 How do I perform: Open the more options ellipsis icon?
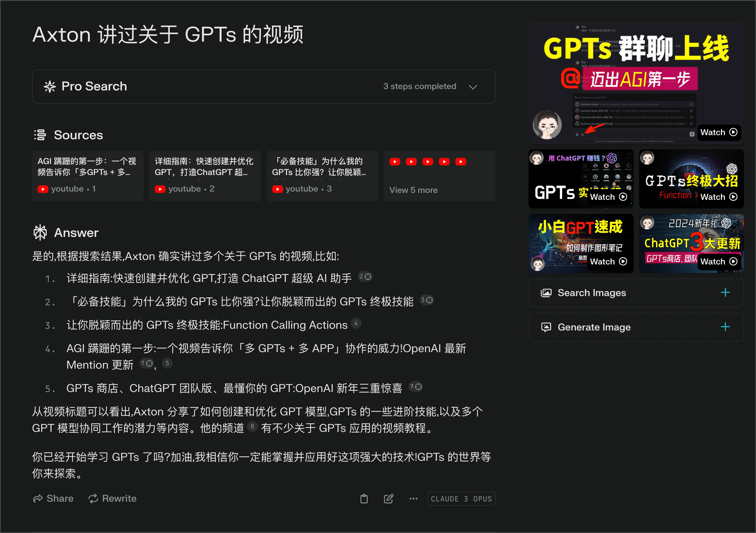[413, 499]
